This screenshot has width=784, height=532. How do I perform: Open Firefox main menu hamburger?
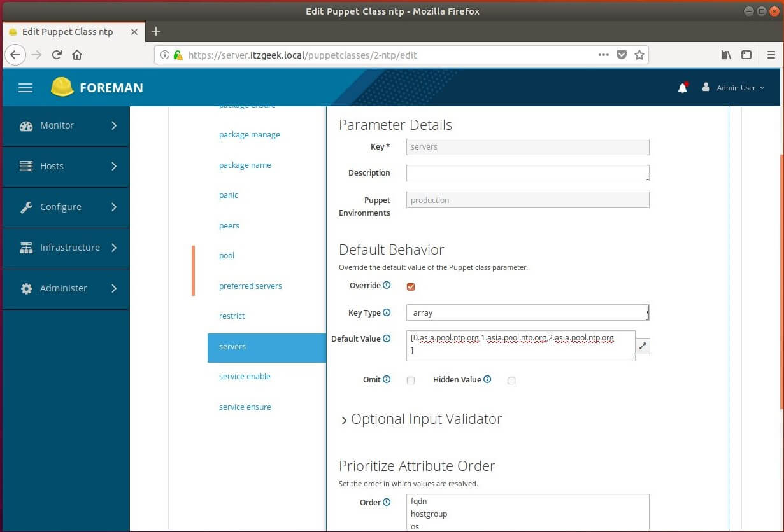[771, 55]
